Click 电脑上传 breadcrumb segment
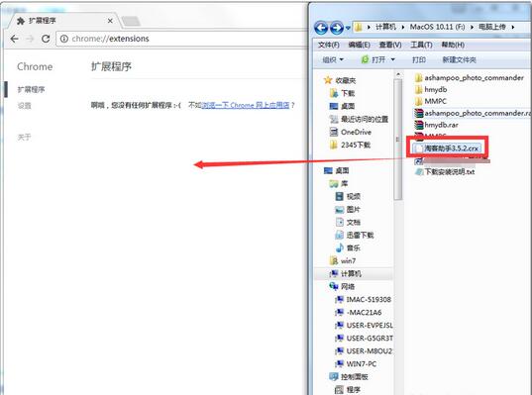Image resolution: width=532 pixels, height=395 pixels. point(492,27)
